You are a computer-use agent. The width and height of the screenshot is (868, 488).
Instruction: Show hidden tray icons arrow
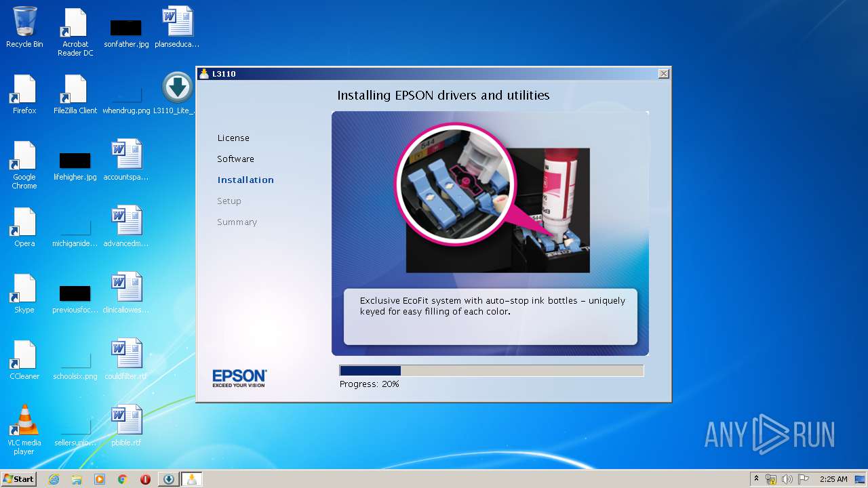757,479
